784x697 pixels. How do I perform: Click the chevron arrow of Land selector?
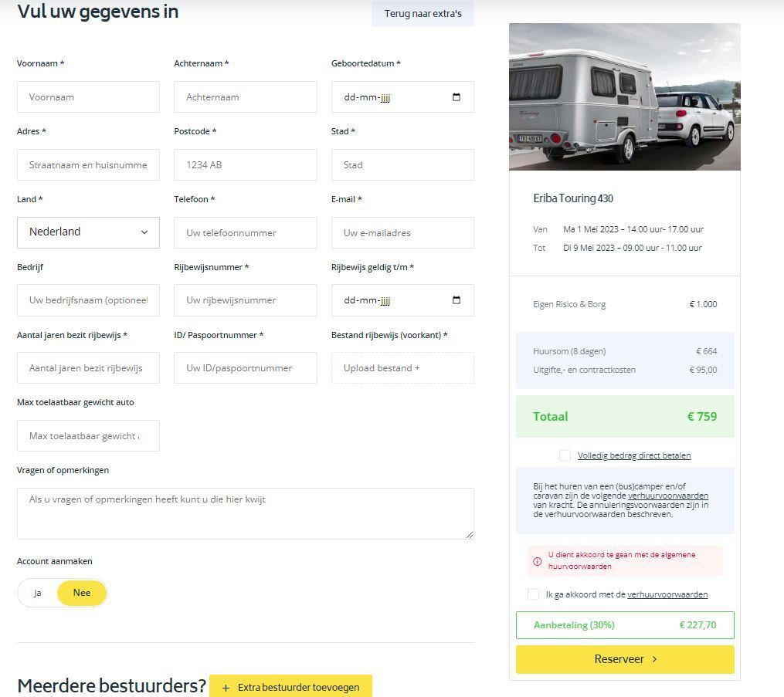[x=144, y=232]
